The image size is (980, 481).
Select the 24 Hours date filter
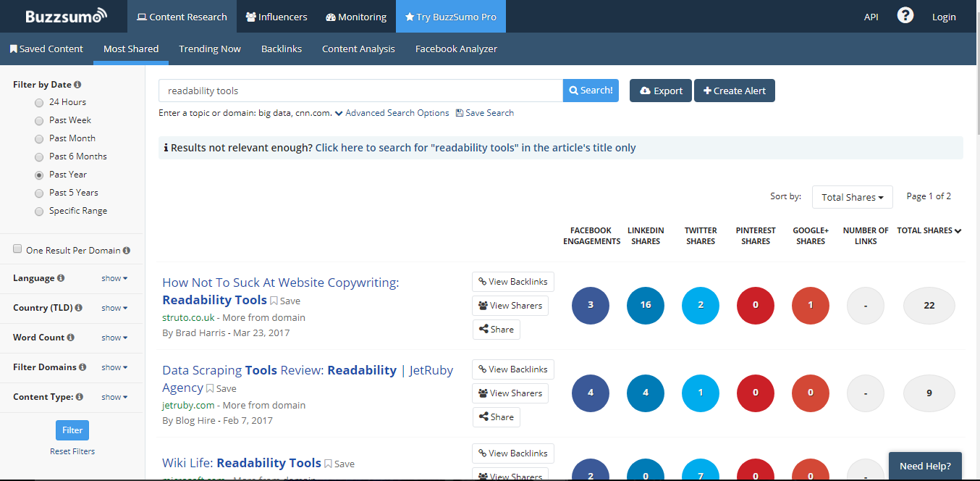coord(39,103)
